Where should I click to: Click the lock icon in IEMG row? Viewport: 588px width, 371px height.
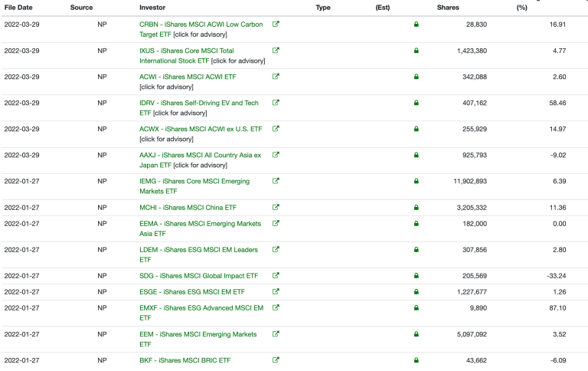[x=416, y=182]
